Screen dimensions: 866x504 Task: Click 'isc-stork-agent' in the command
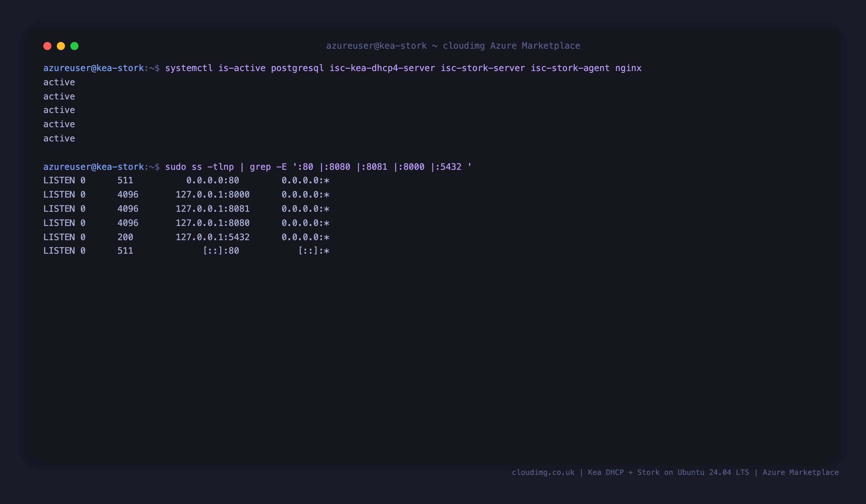tap(570, 68)
